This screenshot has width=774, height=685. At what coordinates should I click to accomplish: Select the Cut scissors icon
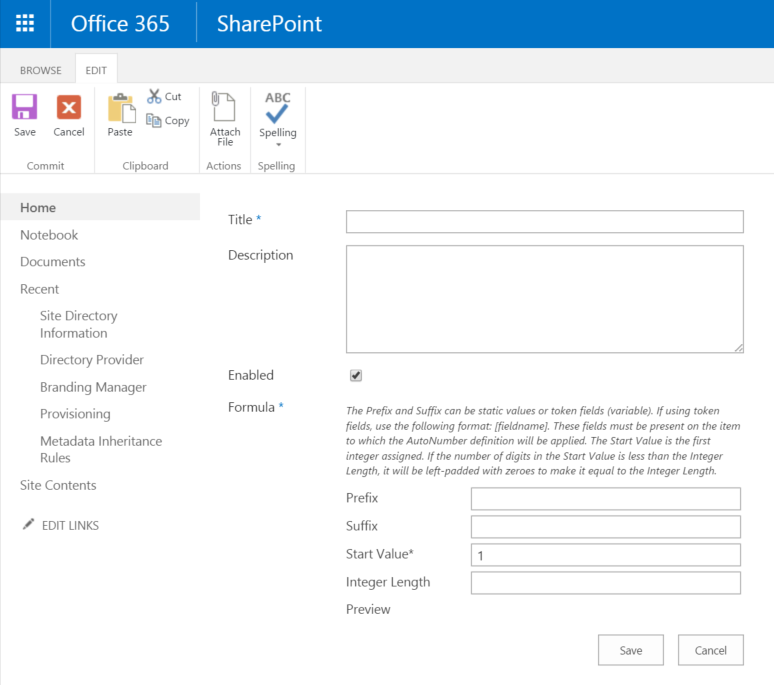point(155,96)
